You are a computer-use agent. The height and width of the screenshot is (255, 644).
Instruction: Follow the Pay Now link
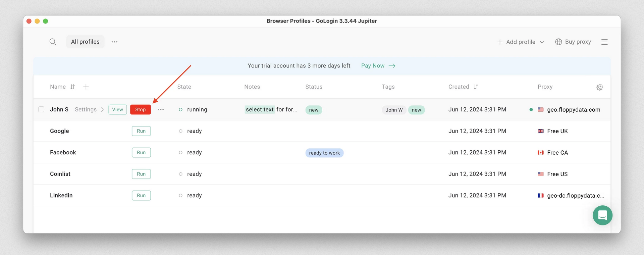click(x=378, y=66)
